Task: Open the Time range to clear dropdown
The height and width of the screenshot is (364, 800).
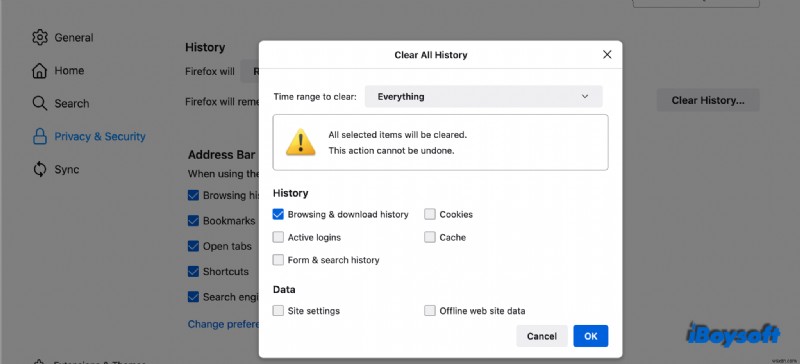Action: [483, 96]
